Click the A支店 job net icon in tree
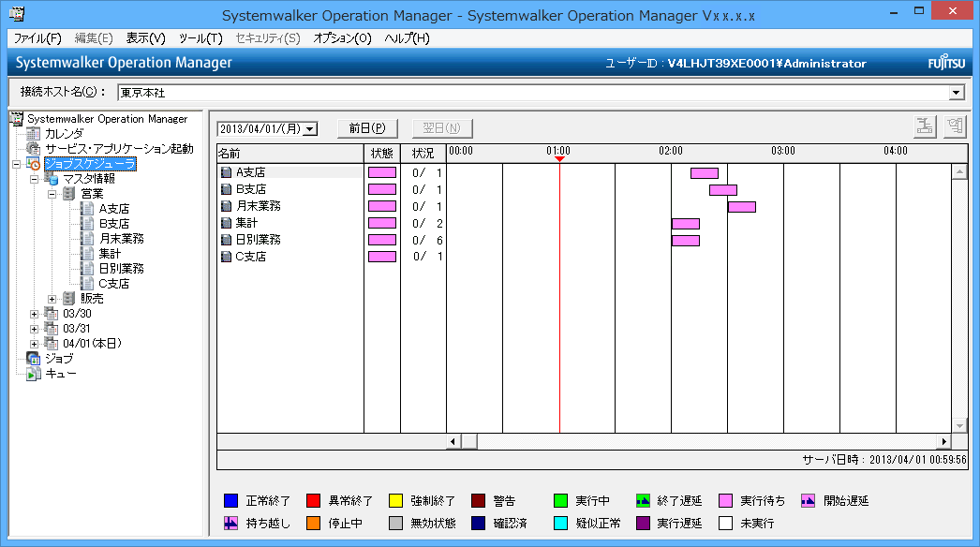Screen dimensions: 980x547 tap(87, 209)
